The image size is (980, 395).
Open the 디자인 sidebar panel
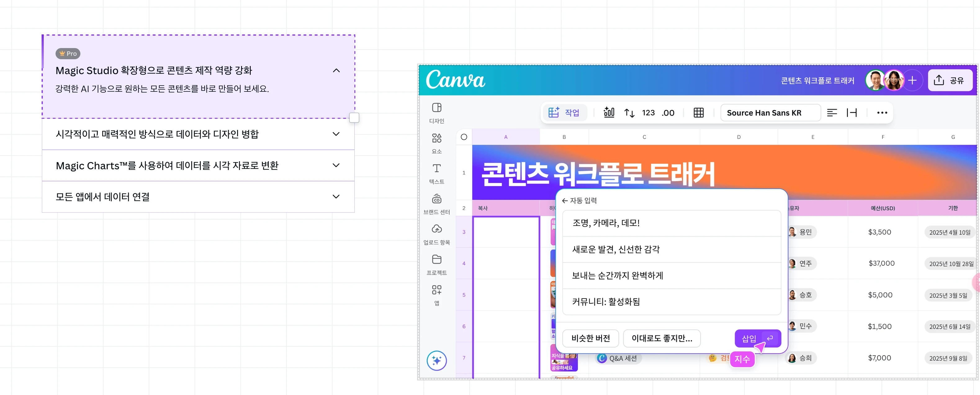437,113
